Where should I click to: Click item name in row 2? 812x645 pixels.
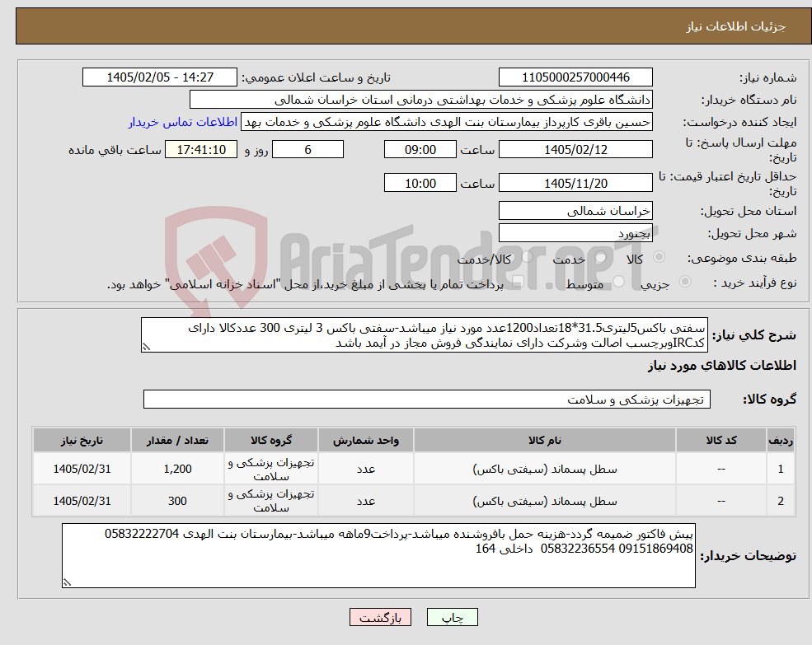tap(545, 501)
